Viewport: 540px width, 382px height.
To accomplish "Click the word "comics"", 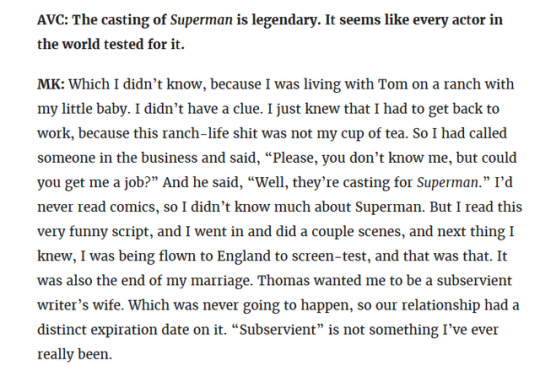I will tap(133, 207).
